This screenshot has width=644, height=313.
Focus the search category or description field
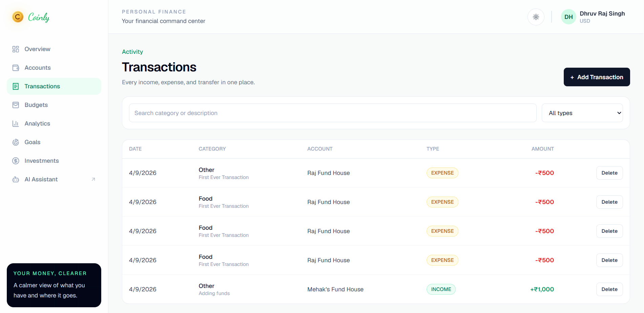pos(332,113)
